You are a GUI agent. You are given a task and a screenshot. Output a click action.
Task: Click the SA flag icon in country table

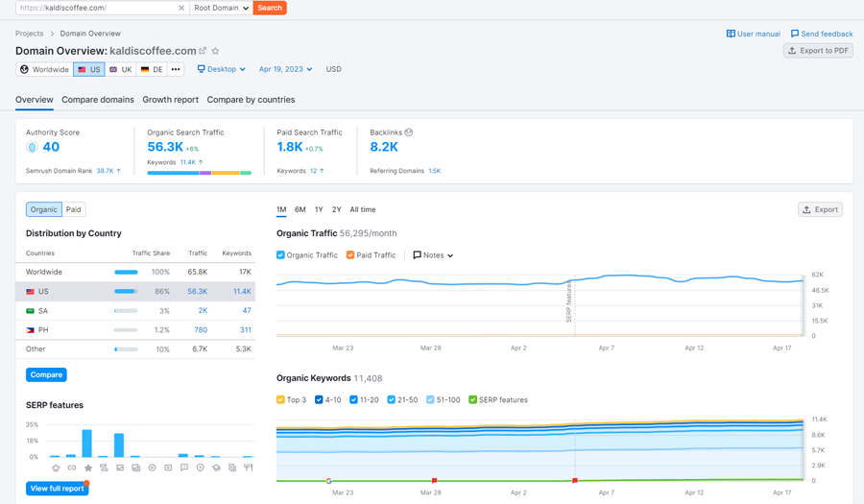tap(31, 311)
